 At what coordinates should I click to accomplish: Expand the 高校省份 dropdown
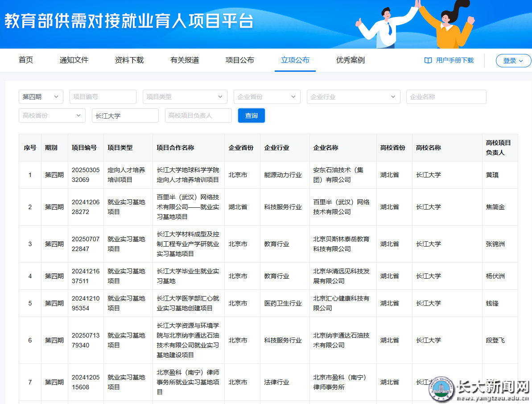point(52,115)
